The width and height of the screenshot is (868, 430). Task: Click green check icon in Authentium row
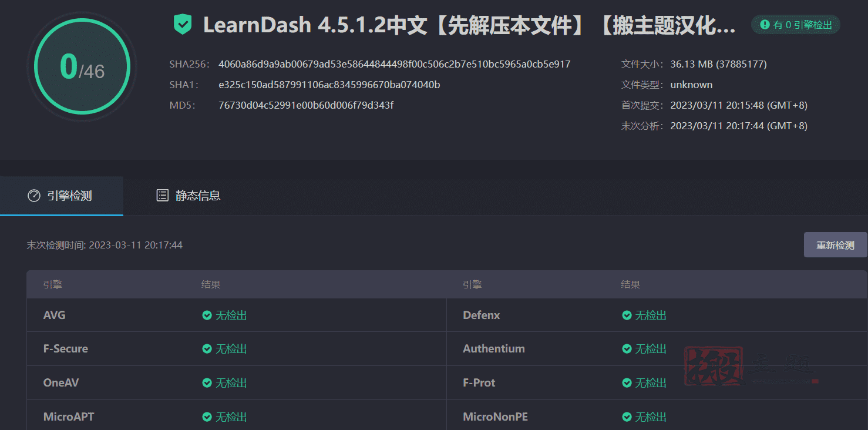pyautogui.click(x=627, y=349)
